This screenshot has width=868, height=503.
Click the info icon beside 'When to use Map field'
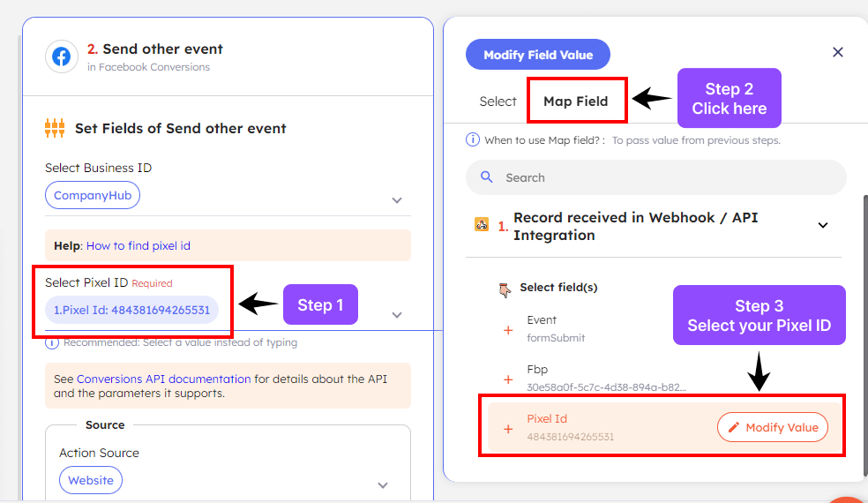click(473, 139)
